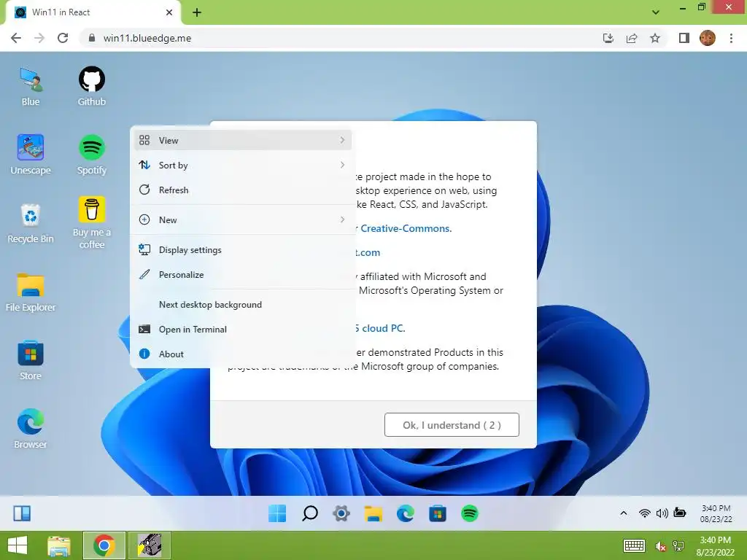
Task: Open Microsoft Store in Win11 taskbar
Action: click(x=438, y=513)
